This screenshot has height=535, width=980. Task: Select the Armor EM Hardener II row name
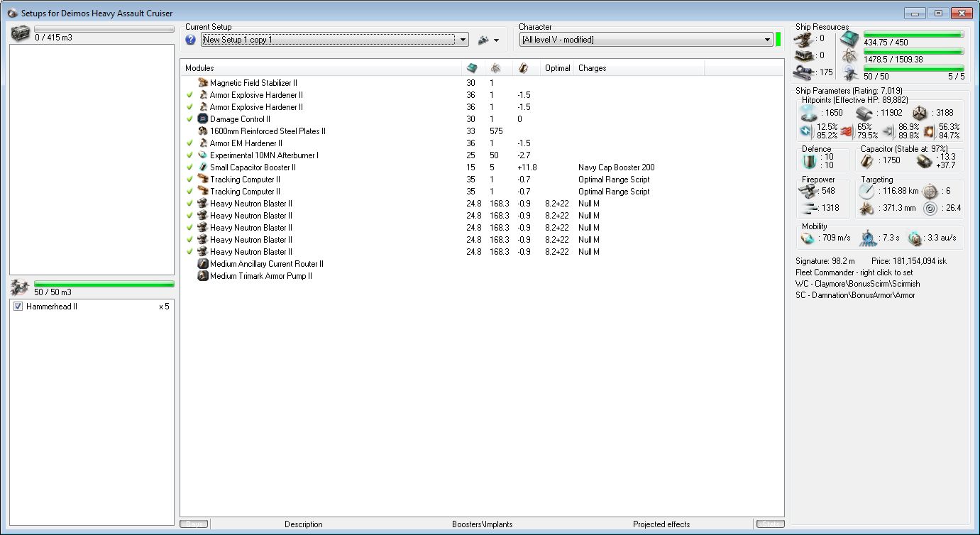pos(246,143)
